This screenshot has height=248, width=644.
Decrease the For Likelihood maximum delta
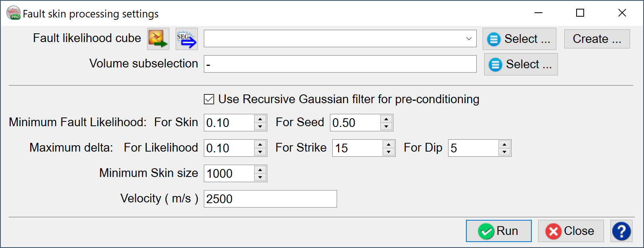(x=260, y=152)
